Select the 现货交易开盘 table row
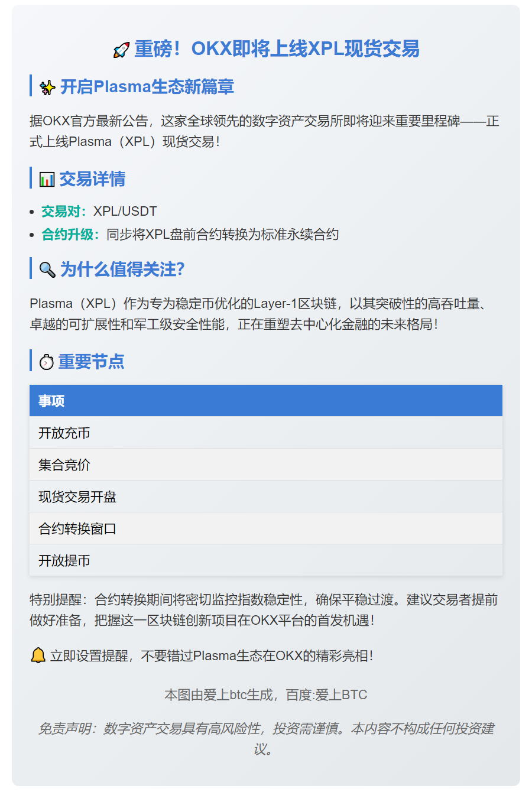532x805 pixels. 77,496
